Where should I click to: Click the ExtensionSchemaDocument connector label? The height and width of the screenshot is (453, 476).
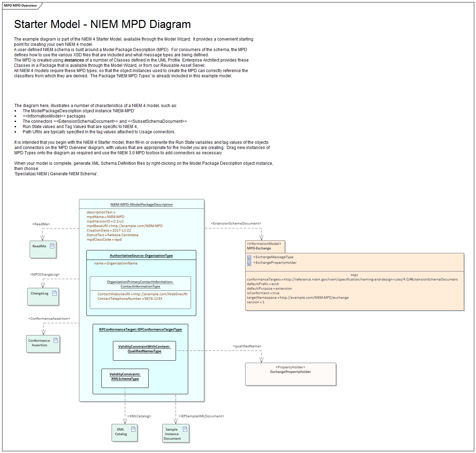pyautogui.click(x=236, y=224)
